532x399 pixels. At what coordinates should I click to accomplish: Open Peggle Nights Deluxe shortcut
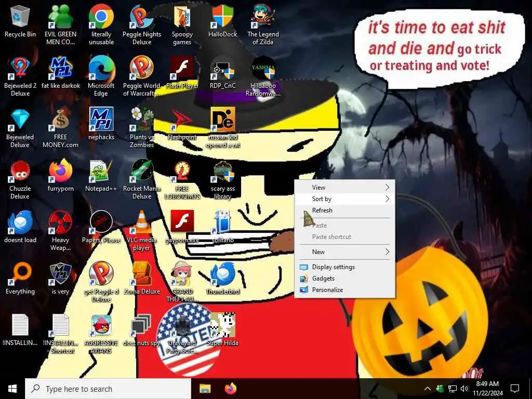coord(142,24)
